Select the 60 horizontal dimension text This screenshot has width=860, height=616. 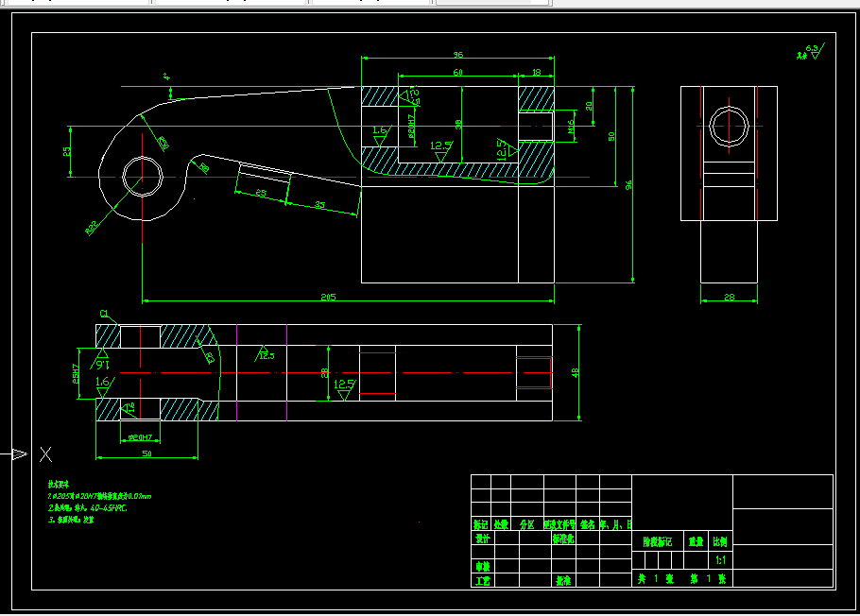(458, 72)
